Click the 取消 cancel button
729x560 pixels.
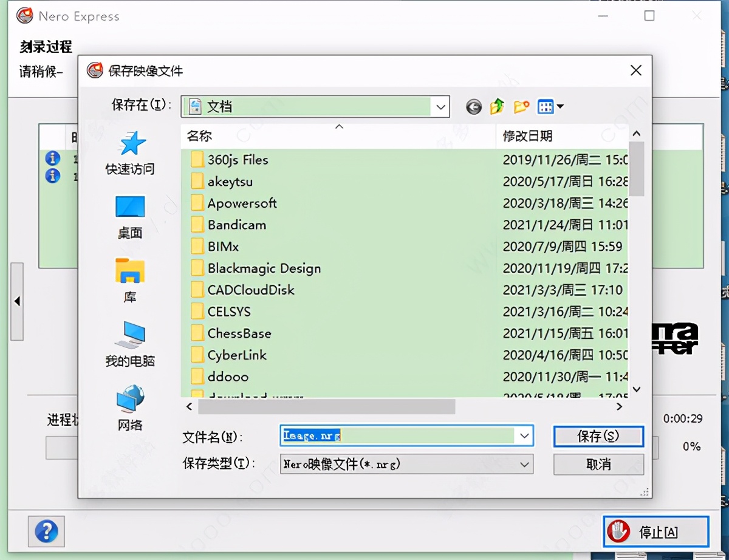(x=598, y=464)
